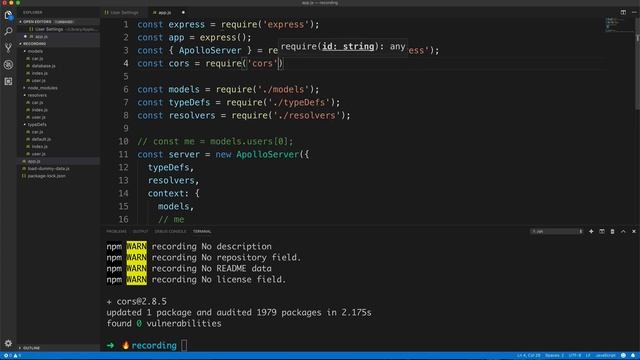Open User Settings in Open Editors list

58,29
